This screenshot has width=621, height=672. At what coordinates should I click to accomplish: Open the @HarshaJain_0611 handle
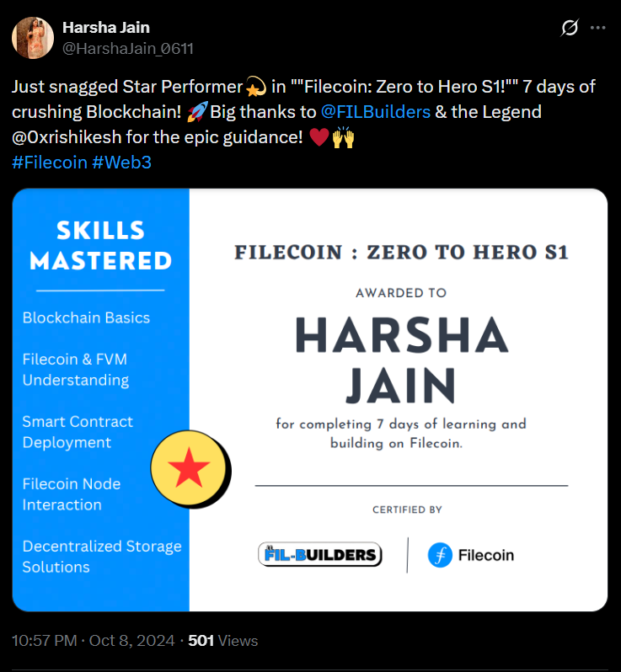pyautogui.click(x=128, y=49)
